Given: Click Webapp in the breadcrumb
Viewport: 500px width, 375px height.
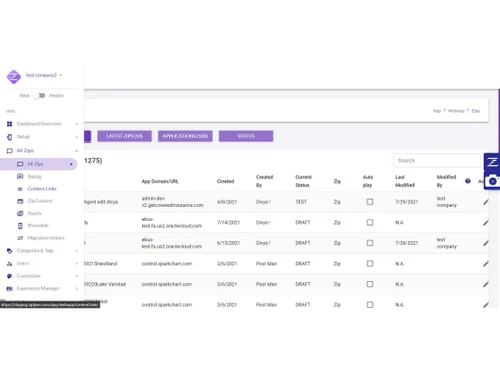Looking at the screenshot, I should (456, 111).
